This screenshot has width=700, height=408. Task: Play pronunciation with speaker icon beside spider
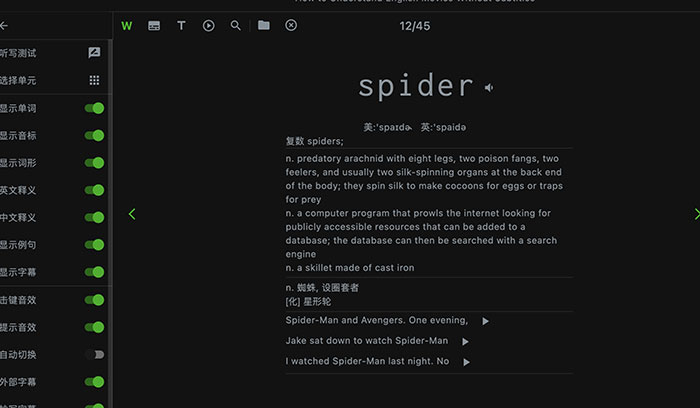tap(489, 88)
